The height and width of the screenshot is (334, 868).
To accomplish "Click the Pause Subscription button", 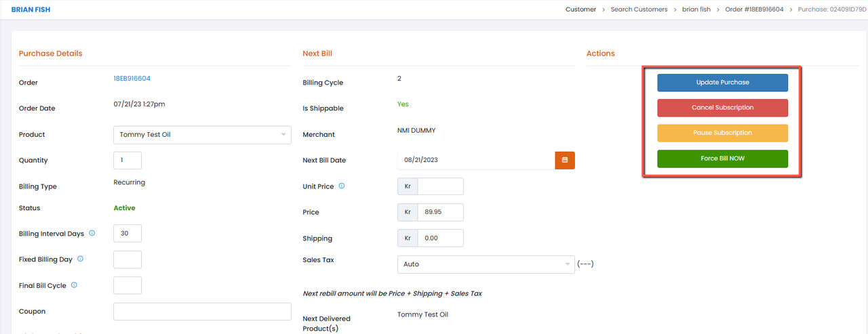I will [x=722, y=133].
